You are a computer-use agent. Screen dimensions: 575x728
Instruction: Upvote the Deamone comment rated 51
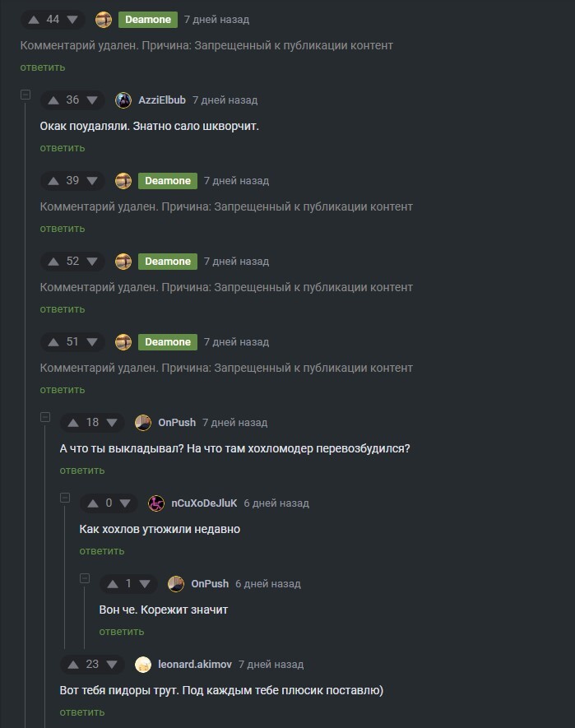(x=53, y=342)
